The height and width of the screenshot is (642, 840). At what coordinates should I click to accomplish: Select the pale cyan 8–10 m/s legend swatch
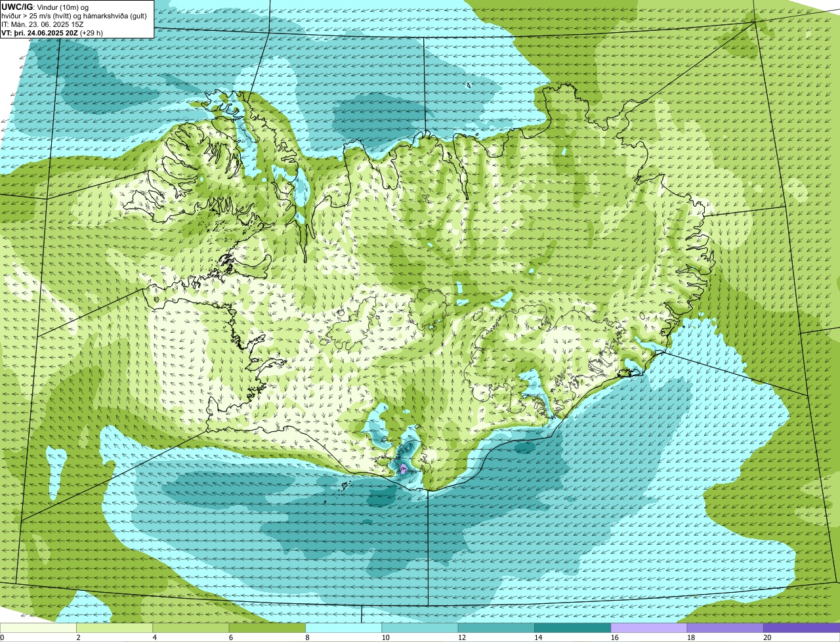click(343, 628)
